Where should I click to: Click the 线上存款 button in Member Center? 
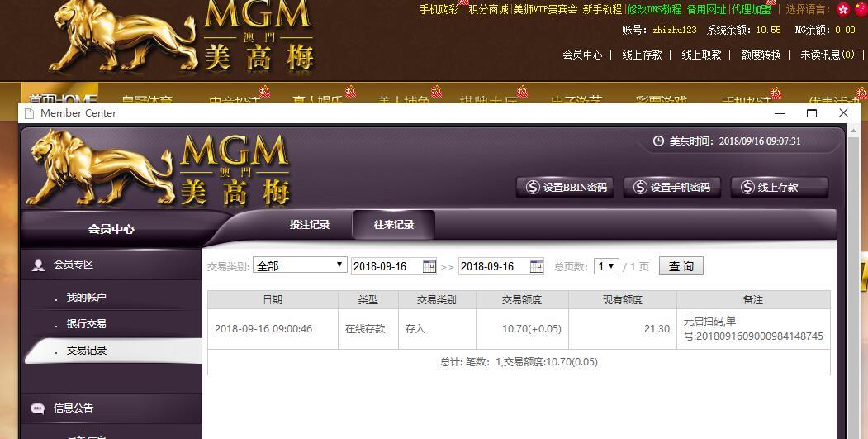pos(780,188)
